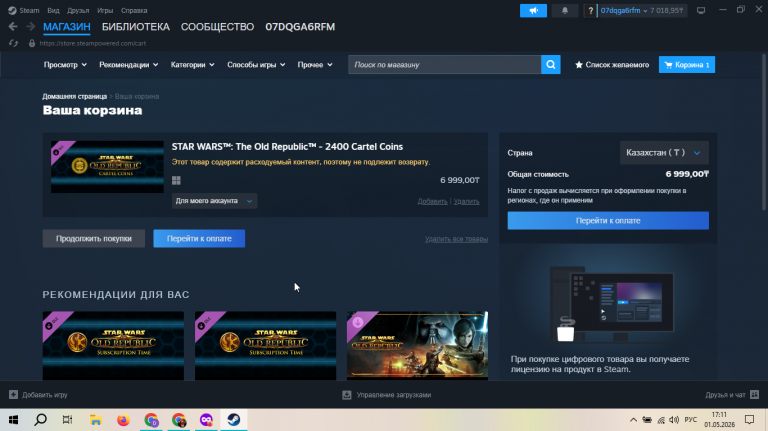
Task: Click the store search input field
Action: 444,65
